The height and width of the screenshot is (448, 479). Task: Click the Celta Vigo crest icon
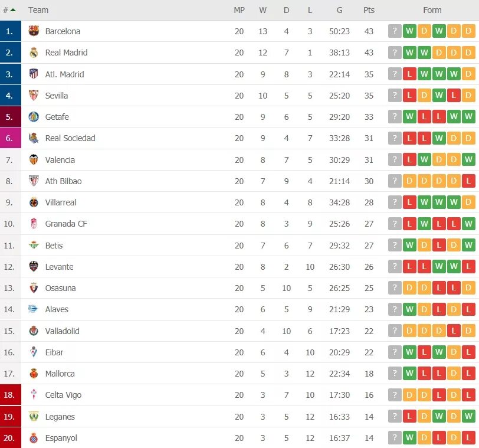coord(34,395)
